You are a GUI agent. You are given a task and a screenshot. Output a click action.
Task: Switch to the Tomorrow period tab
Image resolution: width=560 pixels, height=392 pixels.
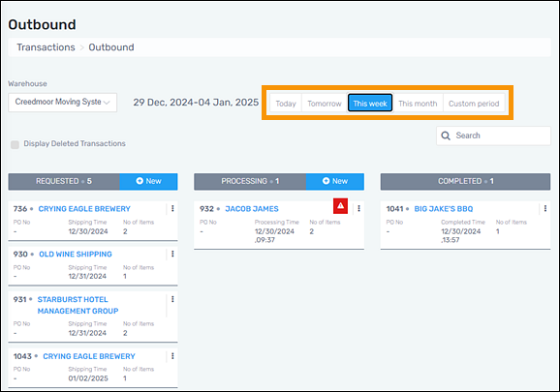click(x=325, y=104)
